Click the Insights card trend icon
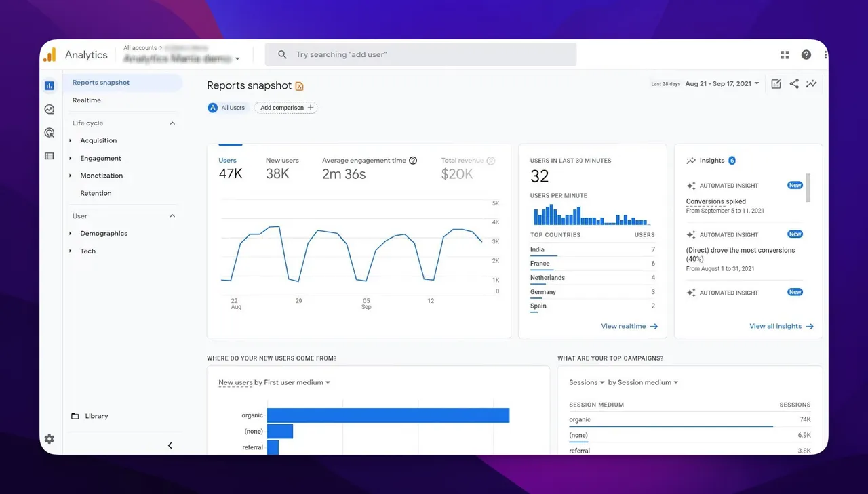The image size is (868, 494). click(691, 161)
